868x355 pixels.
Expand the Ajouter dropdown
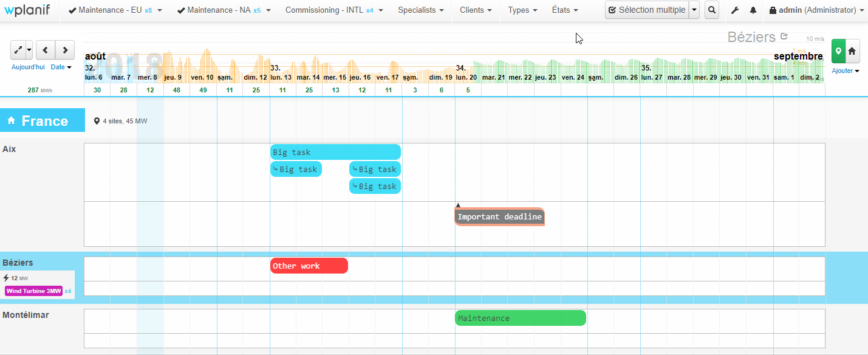coord(845,71)
